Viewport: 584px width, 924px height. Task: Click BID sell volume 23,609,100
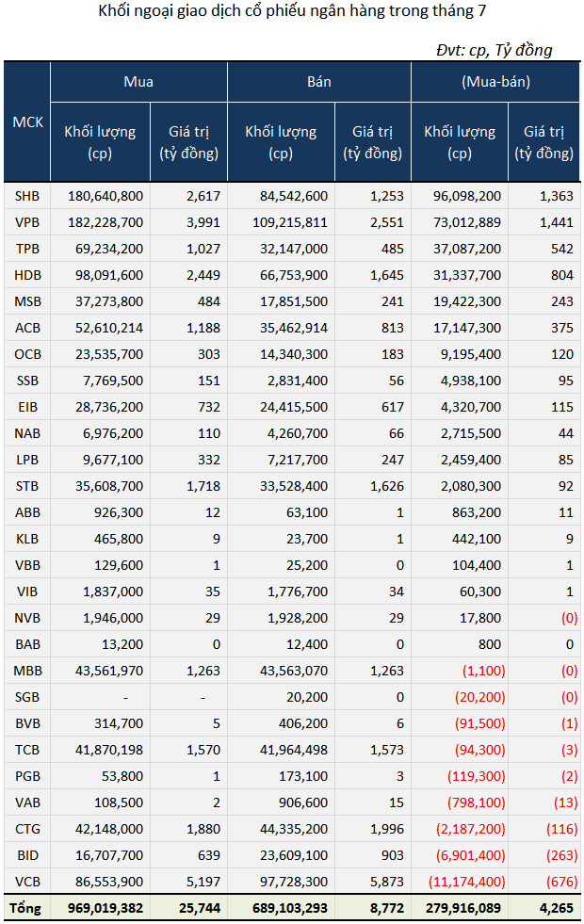pos(294,855)
